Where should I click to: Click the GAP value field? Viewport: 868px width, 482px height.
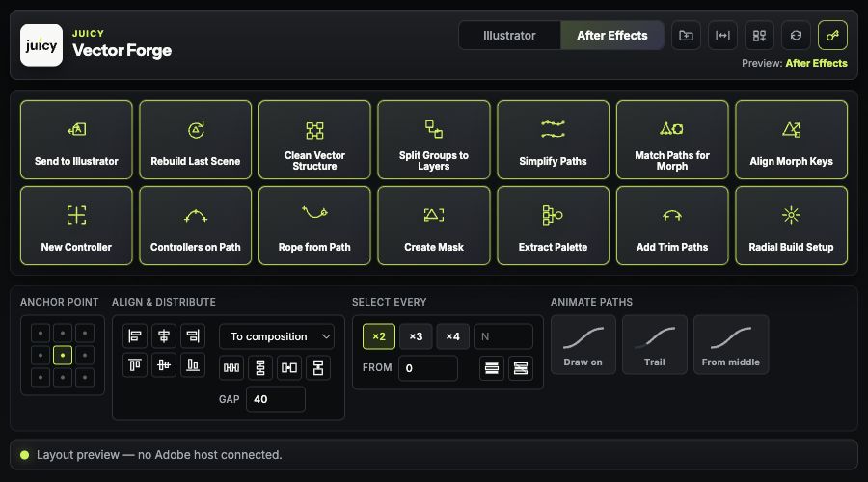point(275,399)
